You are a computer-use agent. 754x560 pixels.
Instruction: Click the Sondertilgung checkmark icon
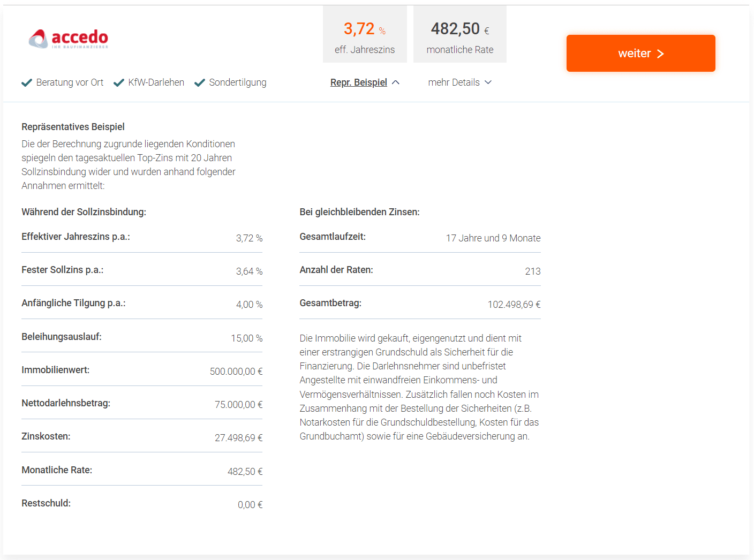click(200, 82)
